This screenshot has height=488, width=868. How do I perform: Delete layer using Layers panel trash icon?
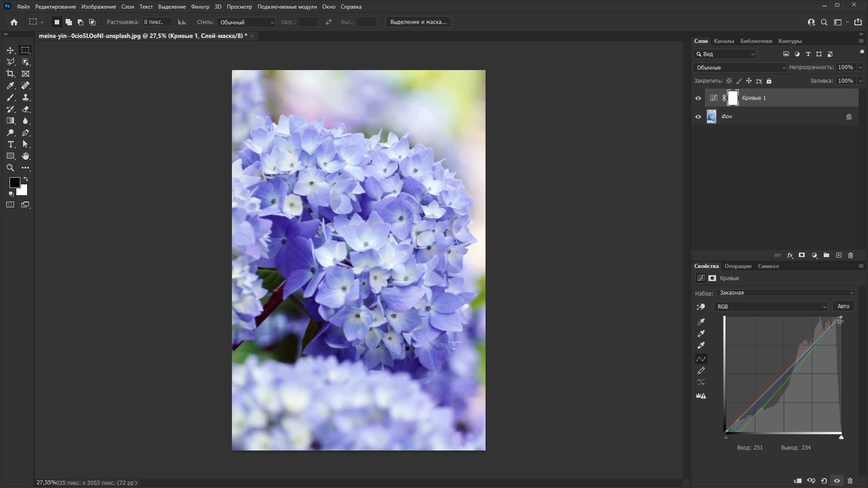850,255
